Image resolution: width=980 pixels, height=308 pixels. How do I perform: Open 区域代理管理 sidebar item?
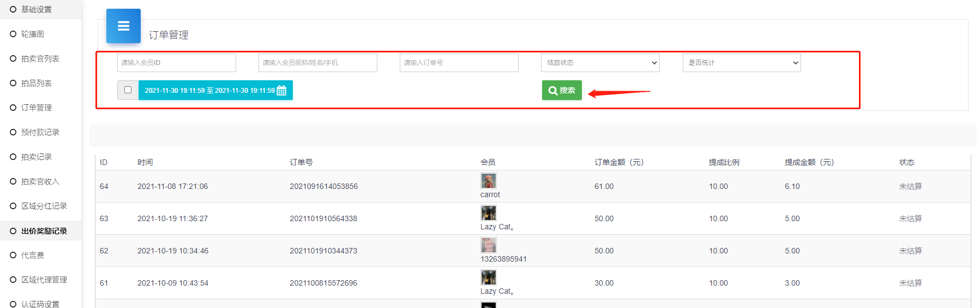click(x=44, y=280)
